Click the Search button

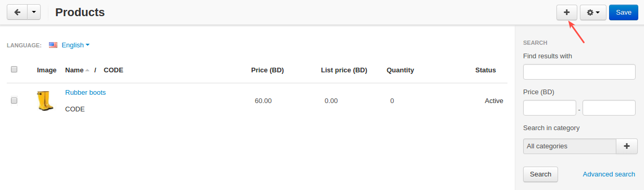540,174
